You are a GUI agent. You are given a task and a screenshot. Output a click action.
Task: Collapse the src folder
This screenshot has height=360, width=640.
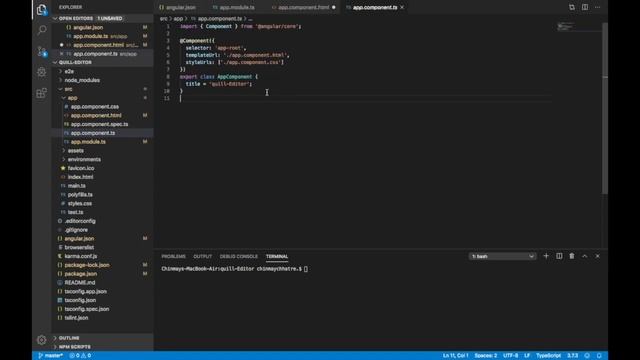60,89
